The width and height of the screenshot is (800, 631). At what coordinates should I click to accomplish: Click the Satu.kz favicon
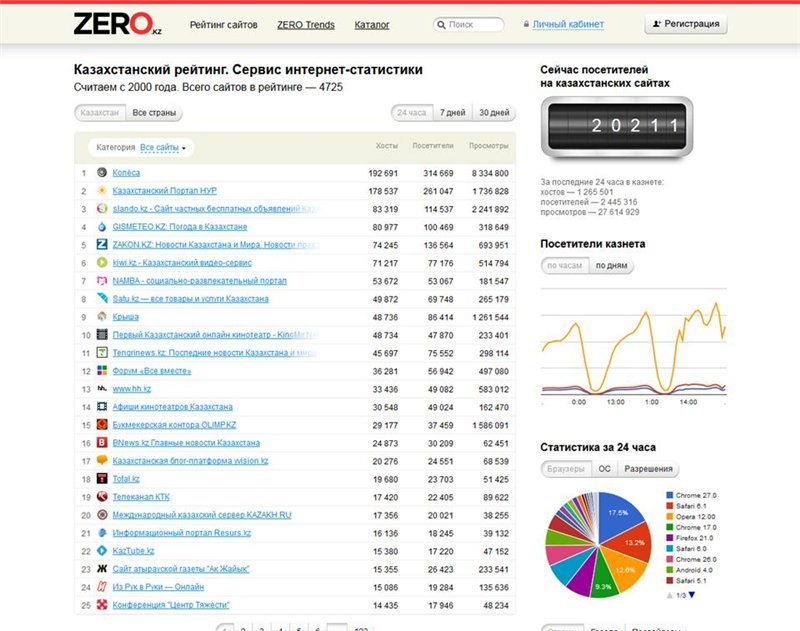102,298
